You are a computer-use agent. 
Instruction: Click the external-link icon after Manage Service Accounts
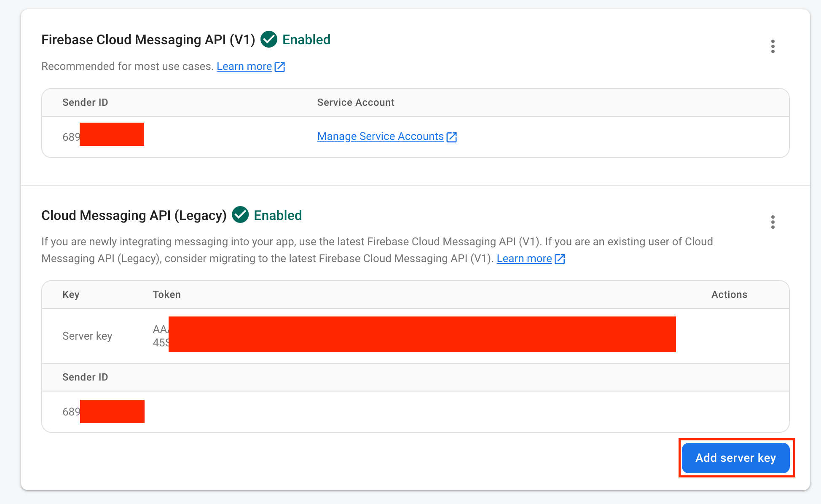tap(452, 137)
